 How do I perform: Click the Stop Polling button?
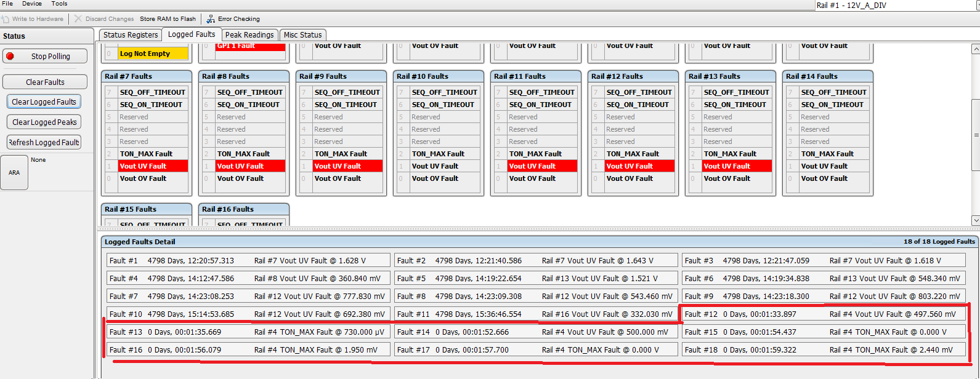coord(45,56)
